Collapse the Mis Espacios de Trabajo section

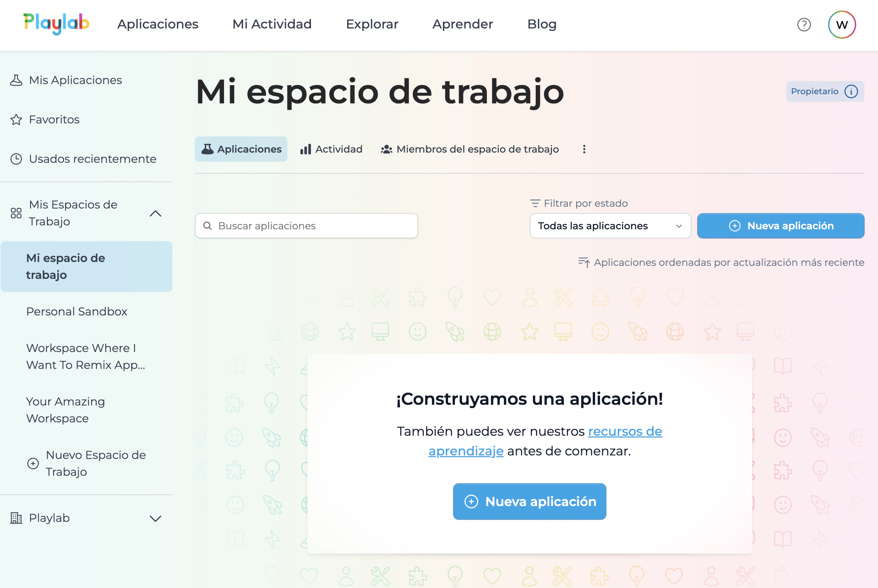click(155, 213)
